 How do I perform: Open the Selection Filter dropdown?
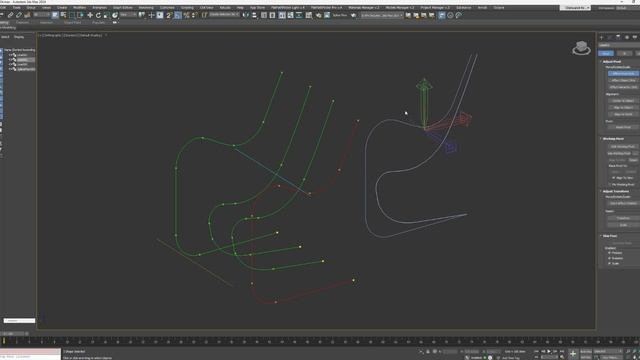point(41,15)
